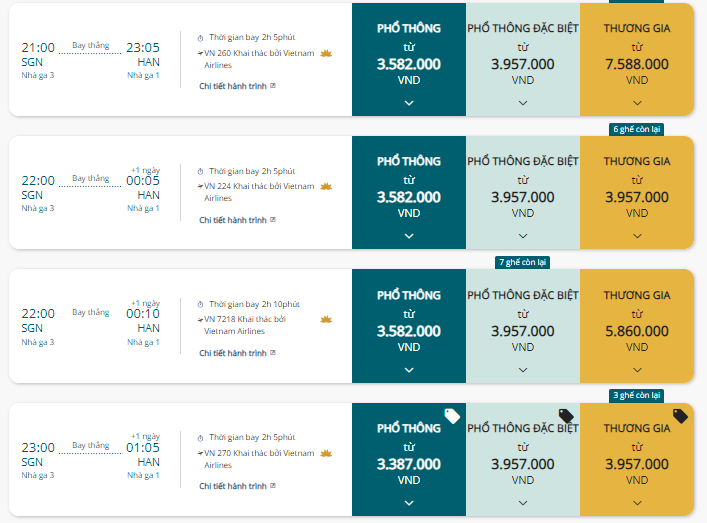This screenshot has height=523, width=707.
Task: Click Vietnam Airlines lotus logo for VN 270
Action: pos(326,453)
